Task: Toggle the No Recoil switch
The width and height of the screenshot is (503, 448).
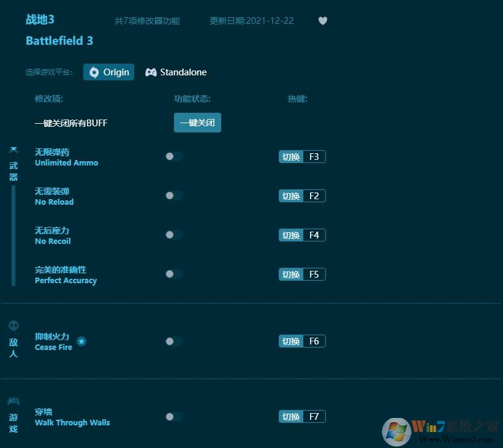Action: coord(173,235)
